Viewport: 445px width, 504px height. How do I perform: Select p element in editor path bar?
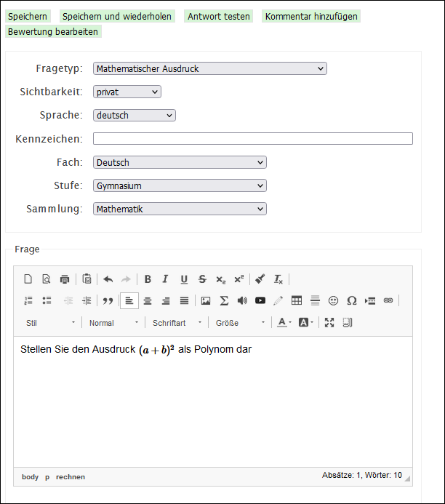[x=47, y=476]
